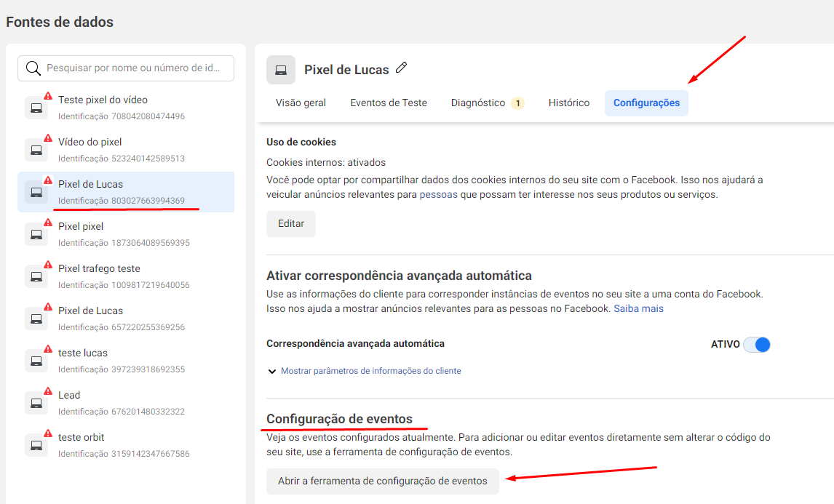Click the Pixel trafego teste device icon

[x=36, y=276]
